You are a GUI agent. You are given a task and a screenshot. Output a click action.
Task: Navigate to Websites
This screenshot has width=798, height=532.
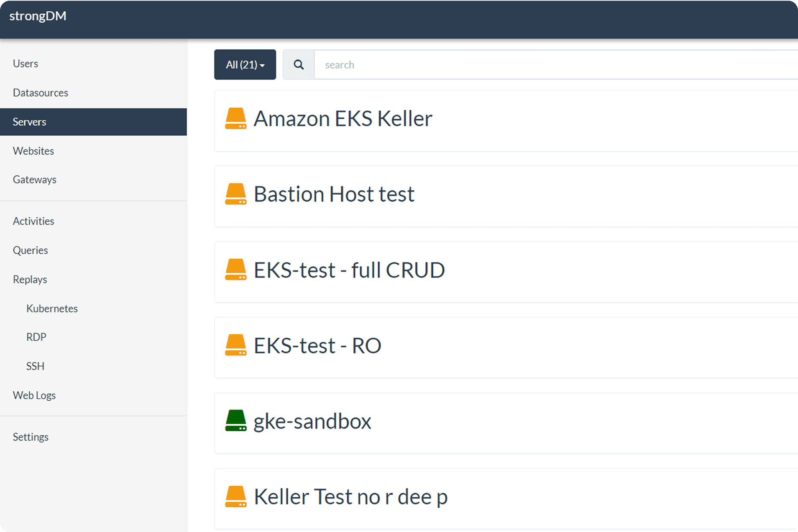click(33, 151)
